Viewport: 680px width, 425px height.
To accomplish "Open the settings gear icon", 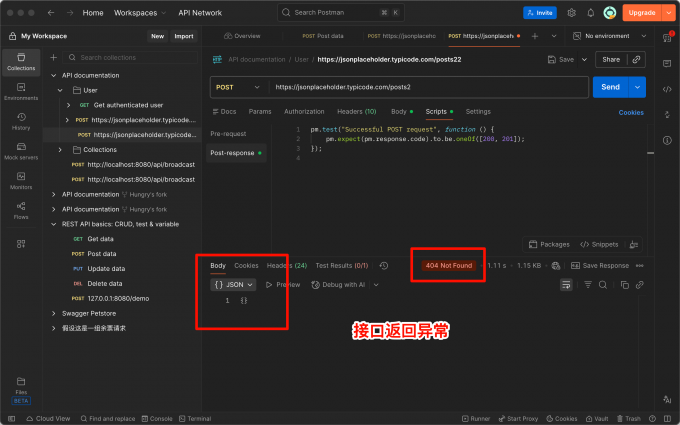I will (x=572, y=13).
